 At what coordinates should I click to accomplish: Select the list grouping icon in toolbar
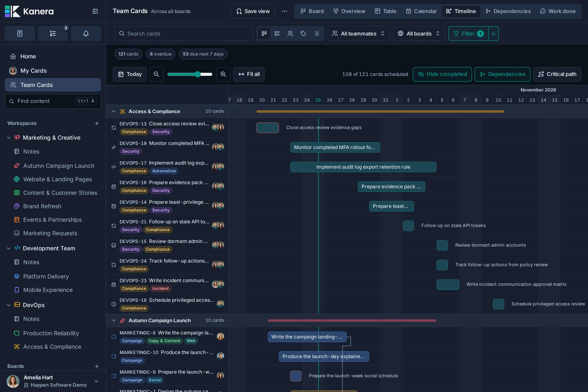coord(277,33)
